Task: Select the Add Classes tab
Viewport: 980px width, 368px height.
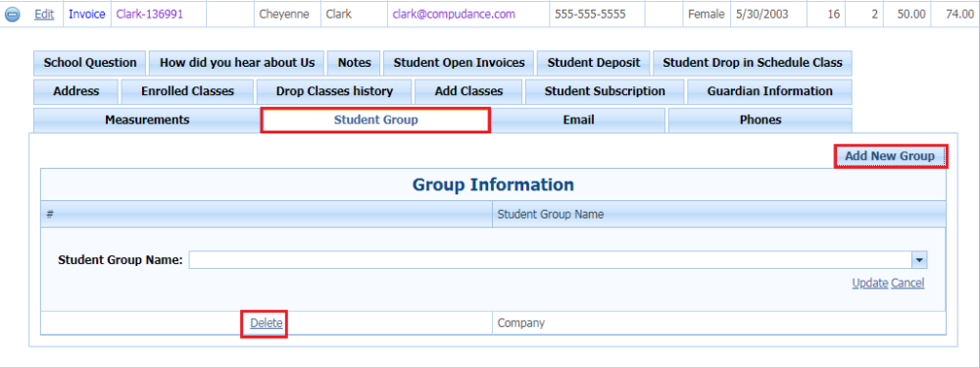Action: pos(468,91)
